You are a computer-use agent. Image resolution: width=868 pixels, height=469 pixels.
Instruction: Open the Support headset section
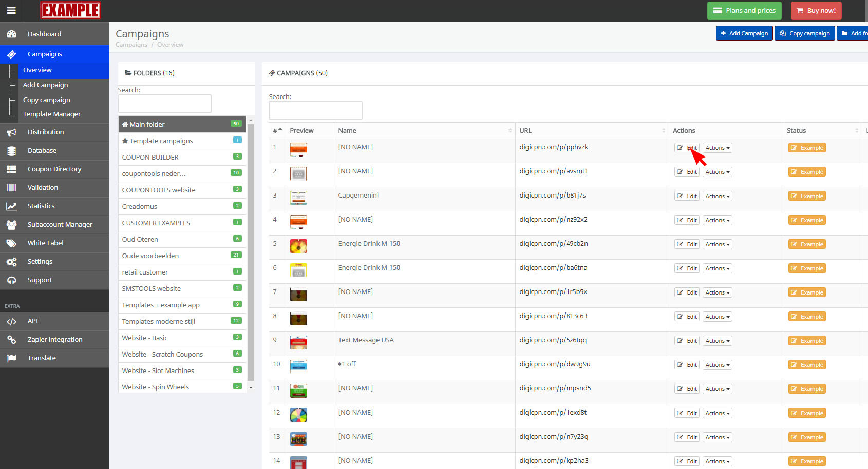point(40,280)
